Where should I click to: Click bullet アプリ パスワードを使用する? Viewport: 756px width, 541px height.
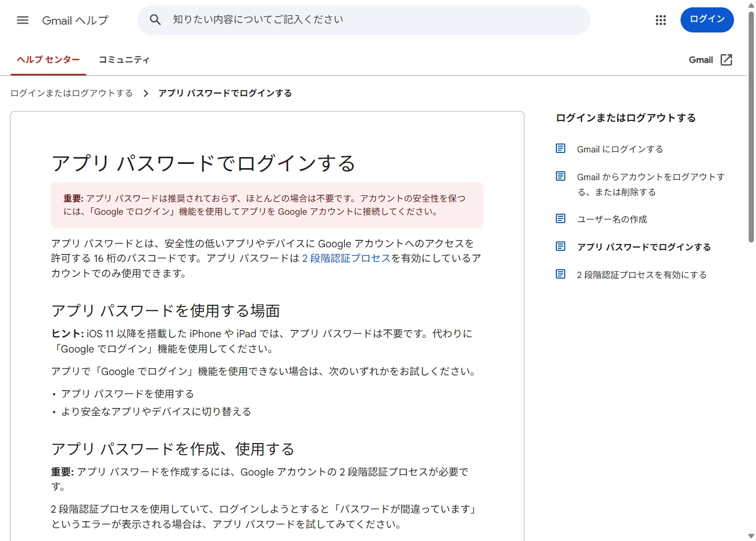[128, 394]
